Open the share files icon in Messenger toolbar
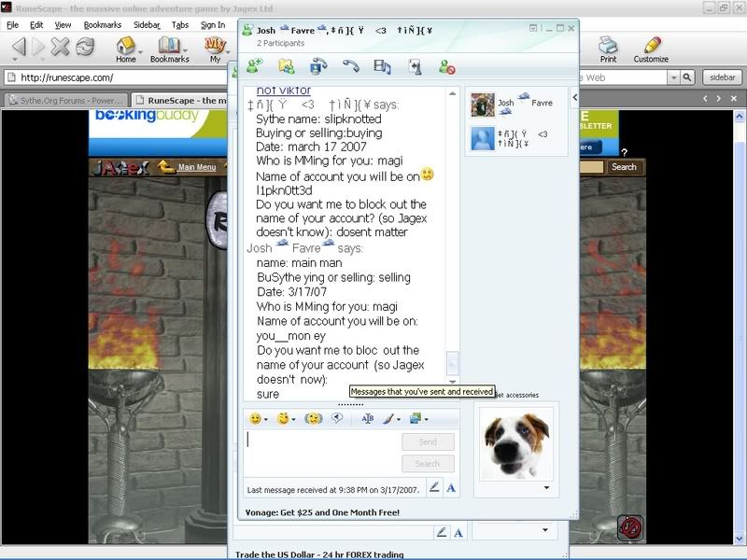This screenshot has height=560, width=747. 287,66
